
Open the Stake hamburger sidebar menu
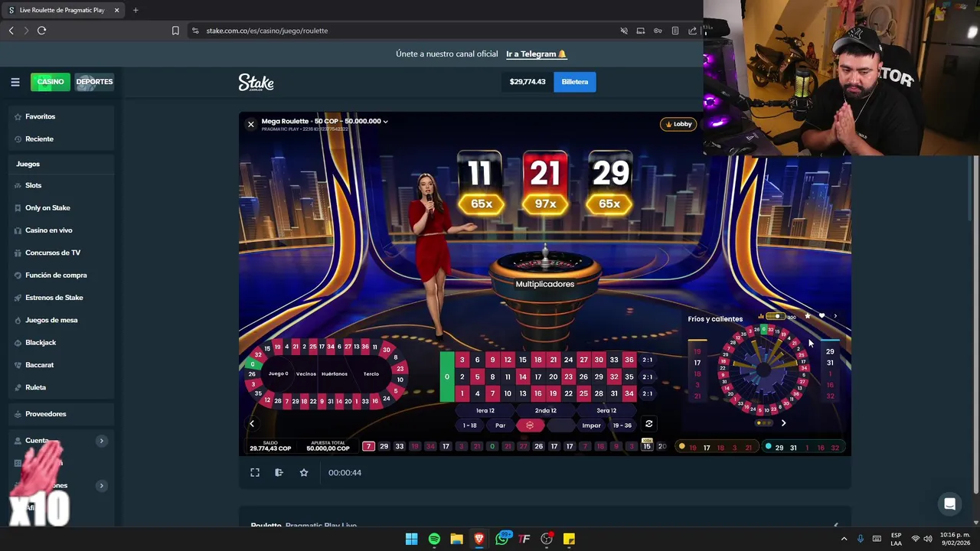[15, 82]
